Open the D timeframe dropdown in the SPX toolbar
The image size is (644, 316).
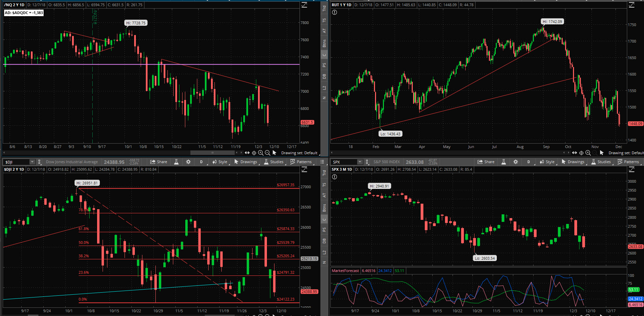click(x=529, y=162)
